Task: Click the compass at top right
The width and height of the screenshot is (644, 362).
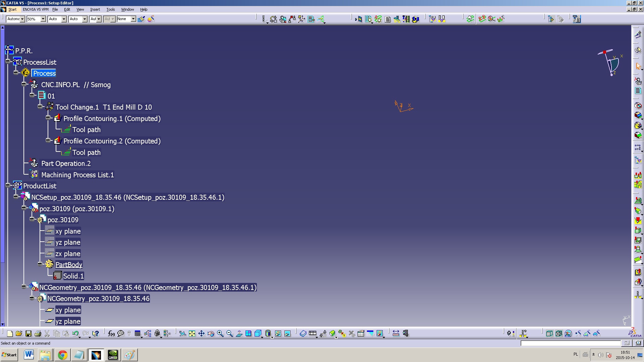Action: 610,62
